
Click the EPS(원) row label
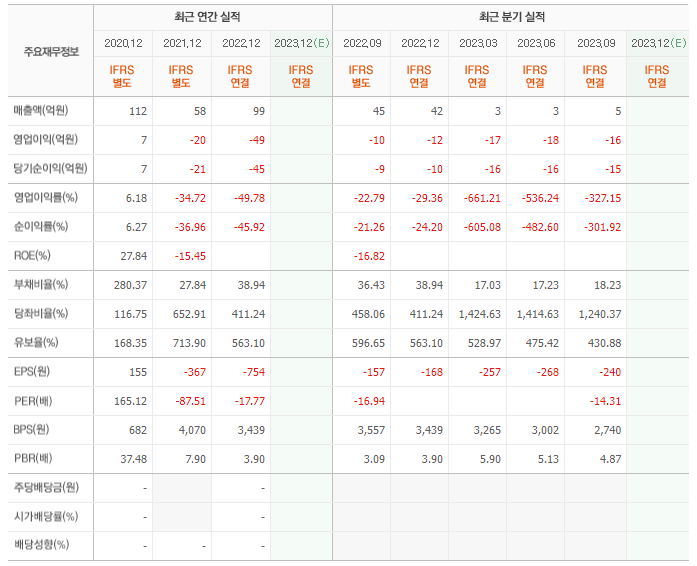(x=32, y=372)
